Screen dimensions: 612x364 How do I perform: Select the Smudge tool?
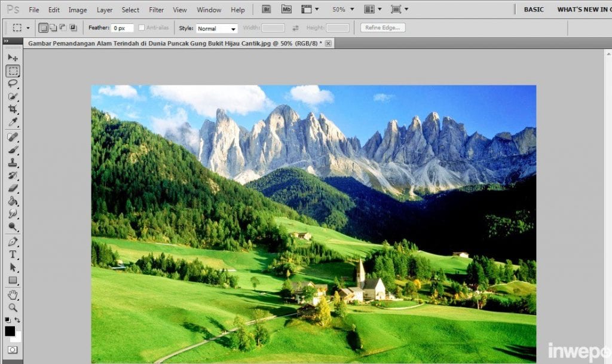[x=13, y=214]
